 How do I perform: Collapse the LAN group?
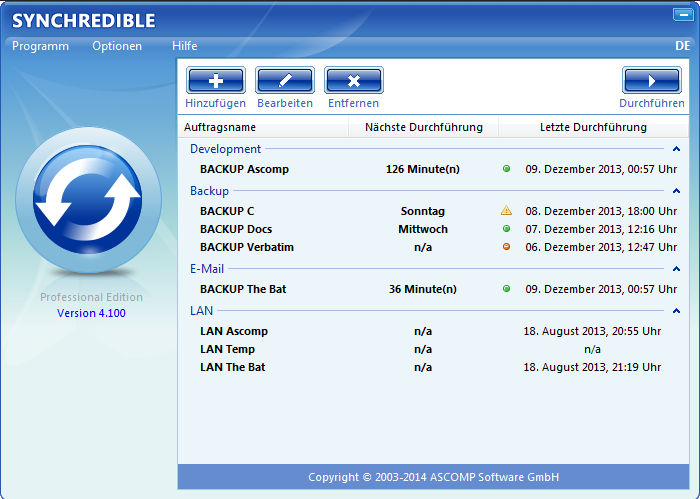coord(676,311)
